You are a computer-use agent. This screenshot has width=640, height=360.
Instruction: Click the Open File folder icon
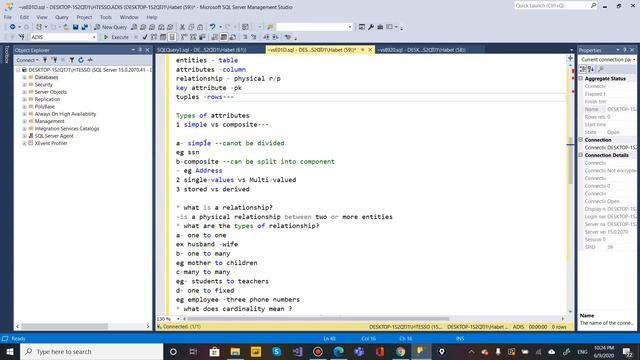[x=66, y=27]
